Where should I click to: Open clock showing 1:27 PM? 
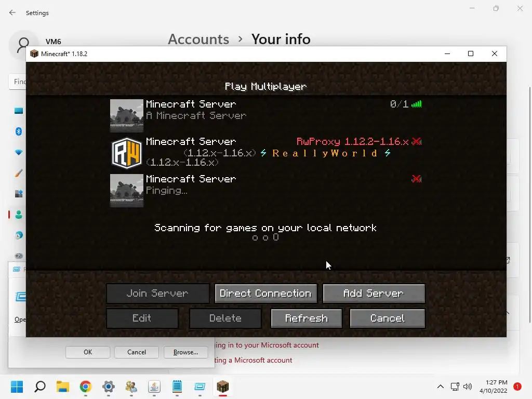tap(494, 387)
